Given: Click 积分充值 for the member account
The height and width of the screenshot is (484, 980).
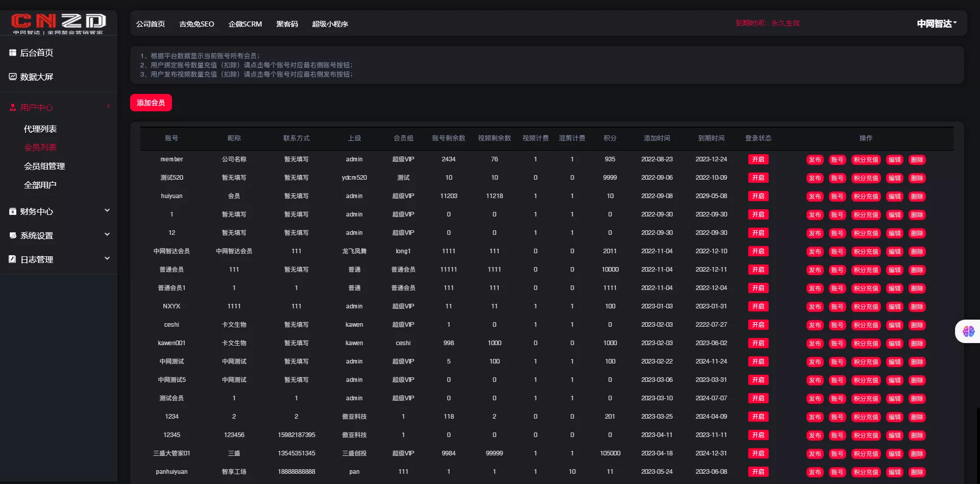Looking at the screenshot, I should coord(866,160).
